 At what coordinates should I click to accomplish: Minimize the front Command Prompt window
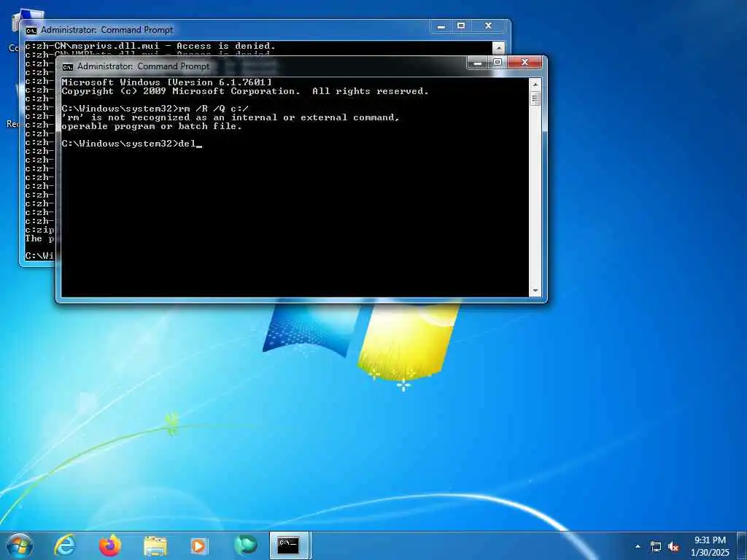(477, 63)
